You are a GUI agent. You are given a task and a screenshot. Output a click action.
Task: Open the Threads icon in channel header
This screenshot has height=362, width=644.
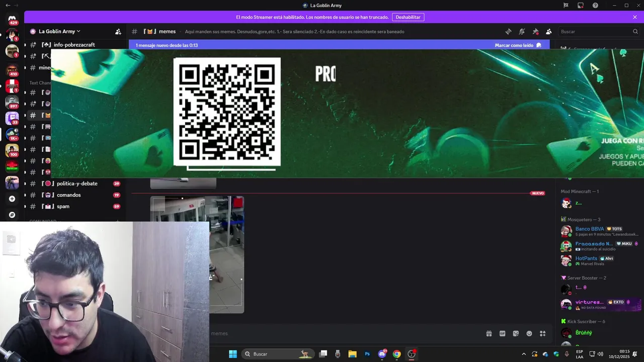coord(508,31)
